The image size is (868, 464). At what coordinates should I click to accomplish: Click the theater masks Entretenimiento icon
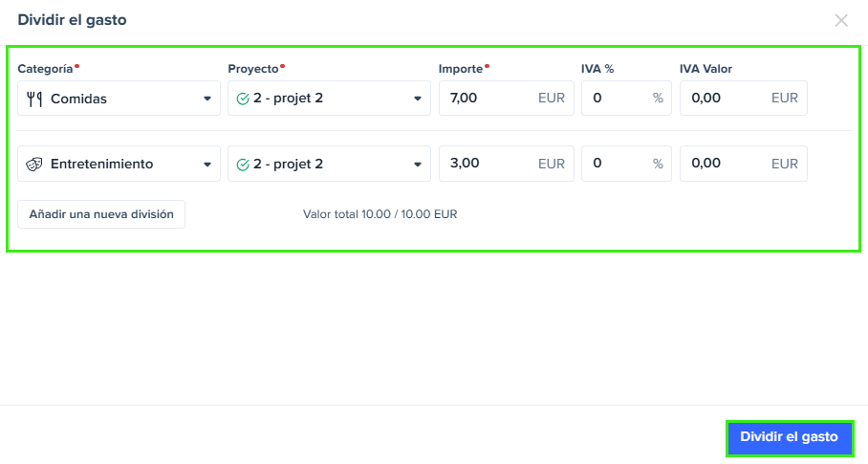34,164
